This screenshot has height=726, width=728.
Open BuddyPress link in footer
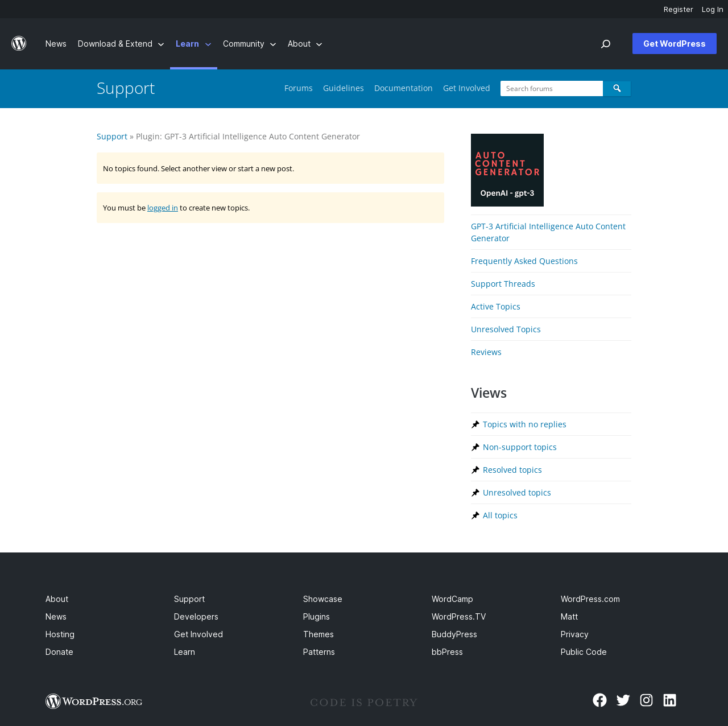click(x=454, y=634)
